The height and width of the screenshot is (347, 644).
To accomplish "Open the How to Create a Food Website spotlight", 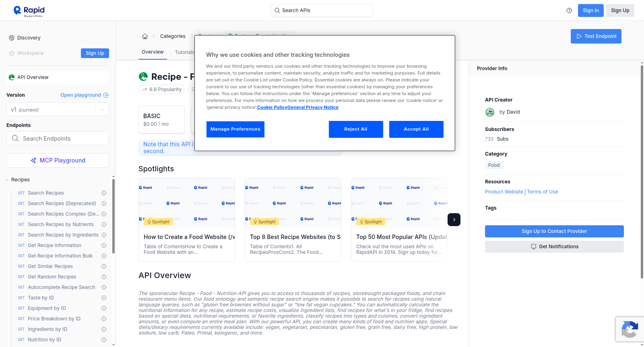I will pos(187,220).
